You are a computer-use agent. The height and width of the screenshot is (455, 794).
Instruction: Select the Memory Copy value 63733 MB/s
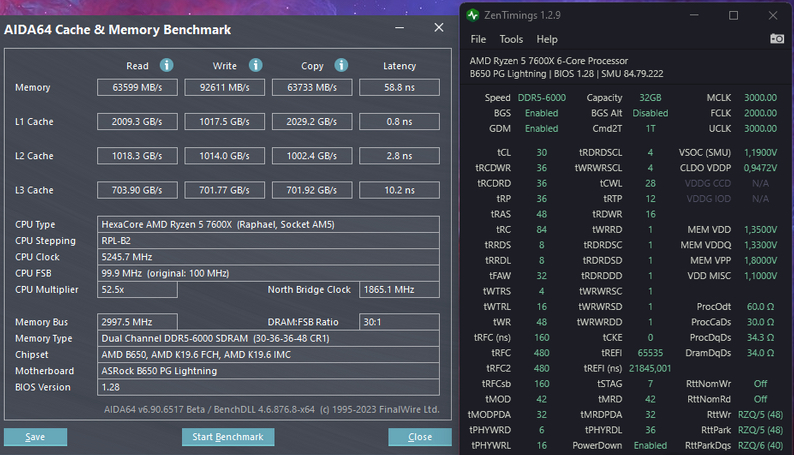click(312, 87)
